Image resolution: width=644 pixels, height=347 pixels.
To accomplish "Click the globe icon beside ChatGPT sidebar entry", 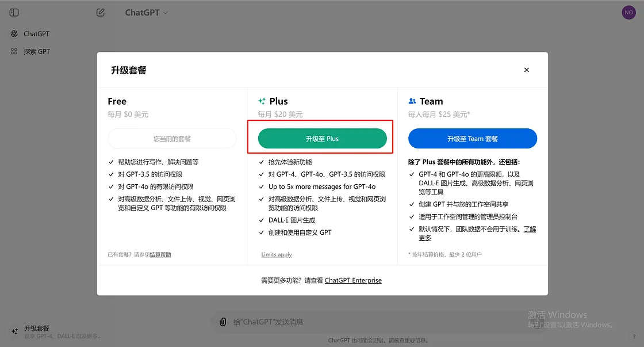I will [x=13, y=33].
